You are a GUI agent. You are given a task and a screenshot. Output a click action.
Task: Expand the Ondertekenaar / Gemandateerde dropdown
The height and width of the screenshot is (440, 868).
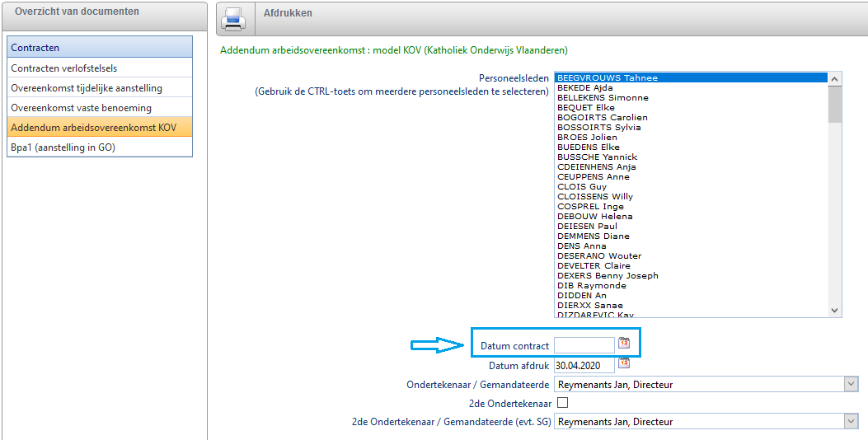(x=851, y=384)
